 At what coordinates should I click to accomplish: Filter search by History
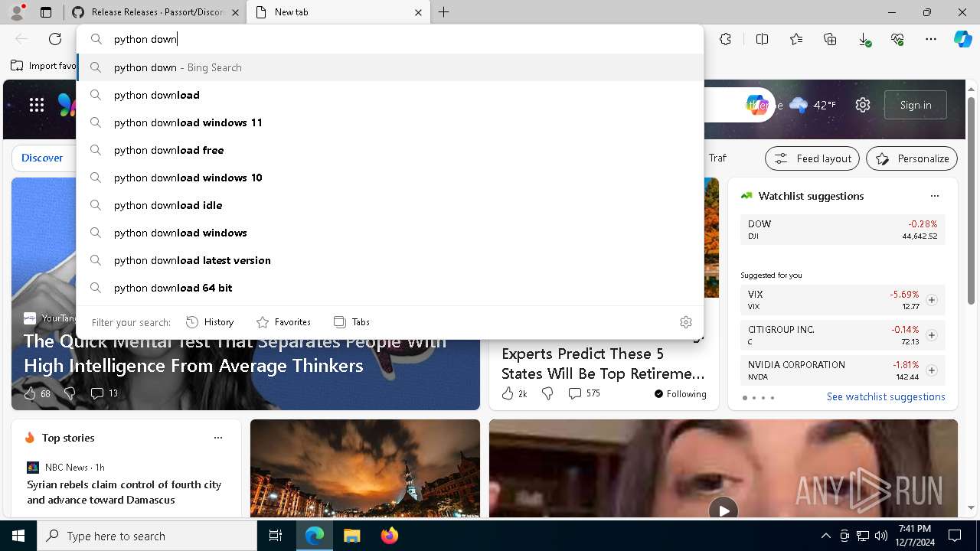pos(210,322)
